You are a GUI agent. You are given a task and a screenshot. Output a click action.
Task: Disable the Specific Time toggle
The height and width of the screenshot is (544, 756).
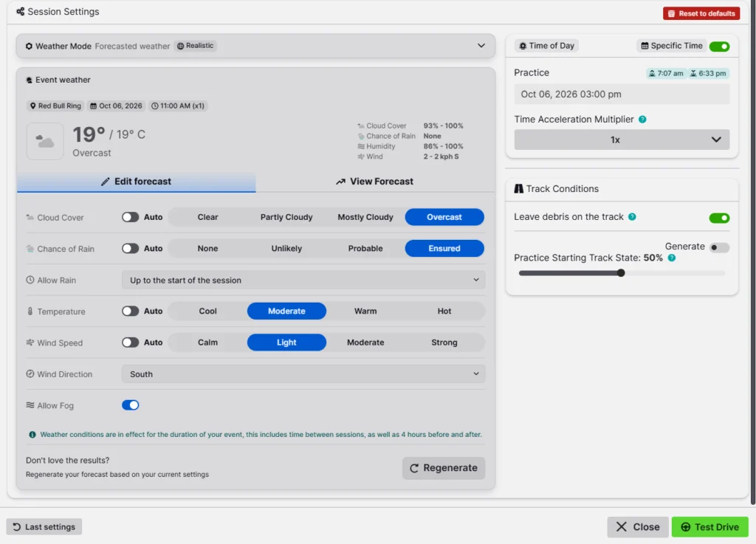pyautogui.click(x=719, y=47)
